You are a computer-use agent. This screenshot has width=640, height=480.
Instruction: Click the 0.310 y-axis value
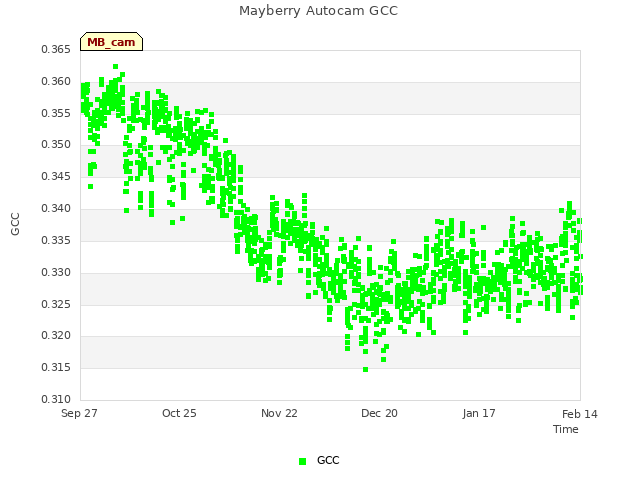(x=56, y=399)
